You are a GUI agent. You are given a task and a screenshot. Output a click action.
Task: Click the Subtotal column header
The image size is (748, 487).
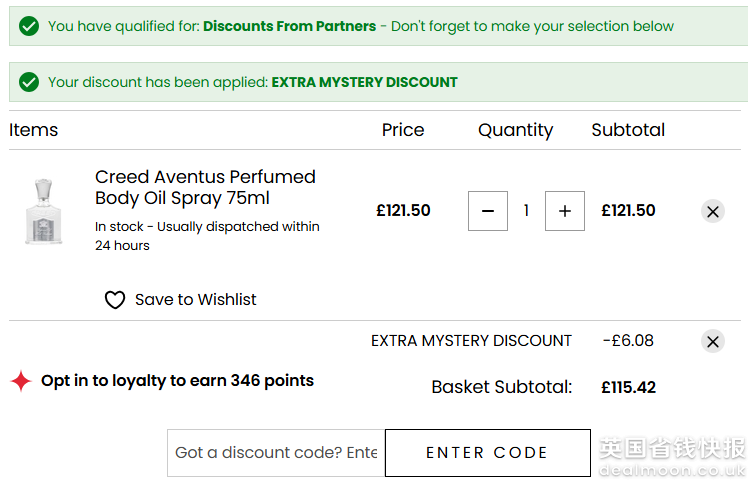[x=628, y=130]
